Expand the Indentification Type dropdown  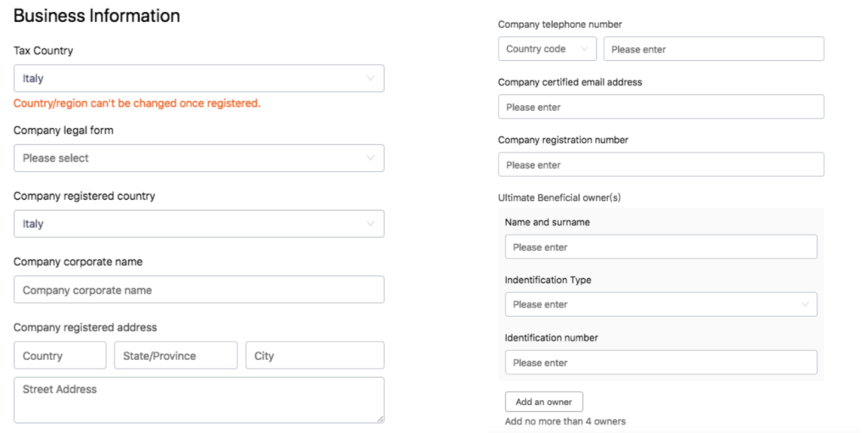coord(661,304)
